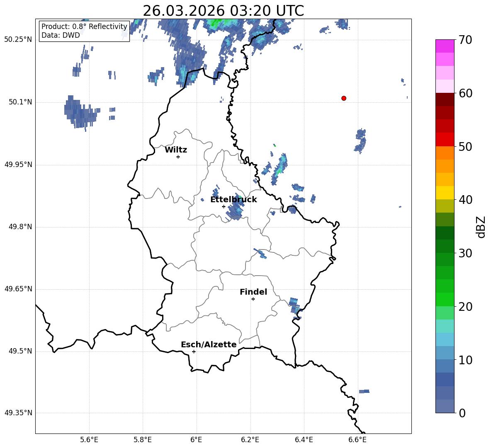The width and height of the screenshot is (491, 448).
Task: Click the title 26.03.2026 03:20 UTC
Action: [x=223, y=11]
